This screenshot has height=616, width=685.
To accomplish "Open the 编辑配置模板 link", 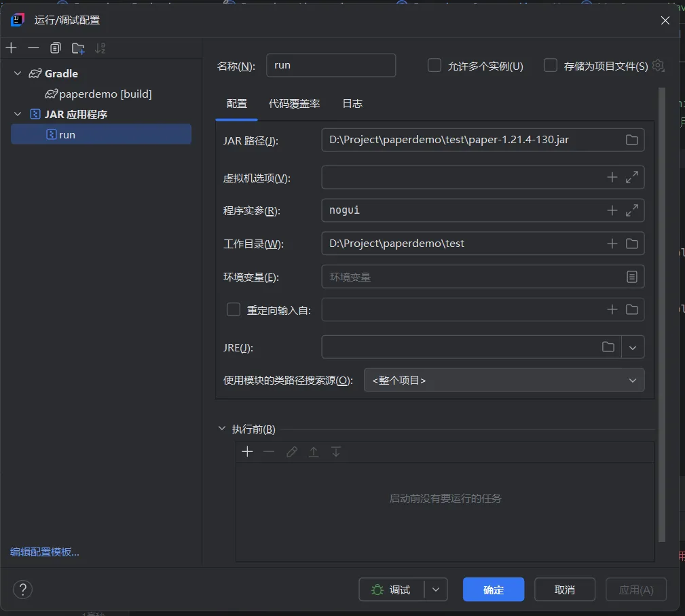I will pos(45,552).
